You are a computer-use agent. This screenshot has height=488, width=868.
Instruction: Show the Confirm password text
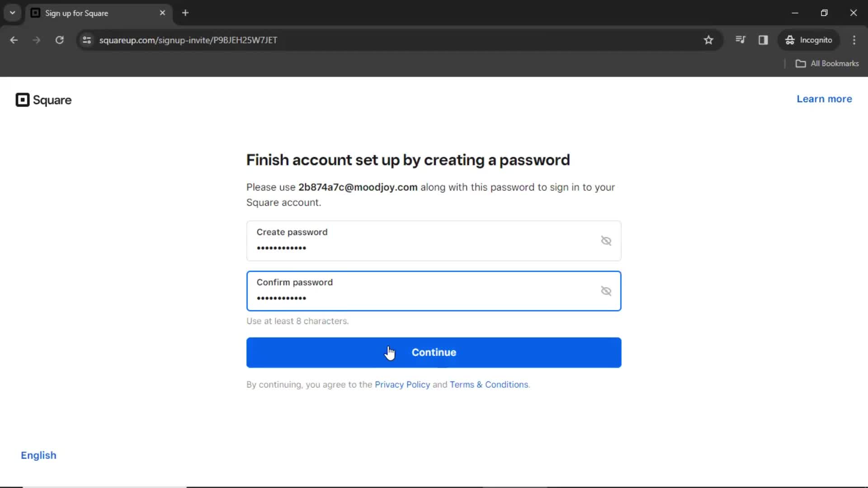[x=606, y=291]
